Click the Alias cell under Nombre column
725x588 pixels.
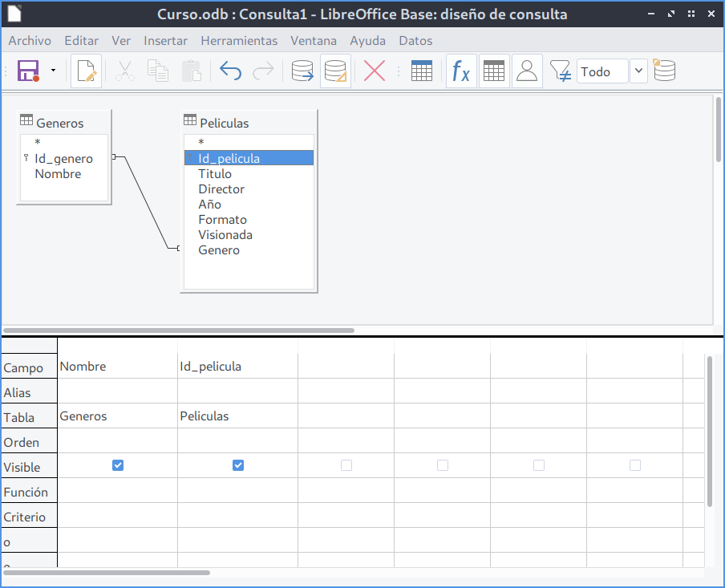[117, 391]
